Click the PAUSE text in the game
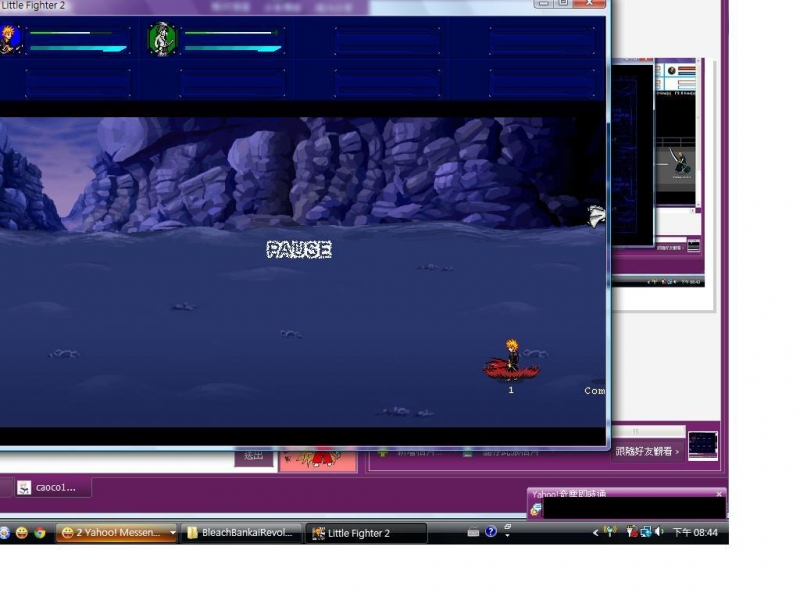This screenshot has height=600, width=800. click(x=298, y=250)
